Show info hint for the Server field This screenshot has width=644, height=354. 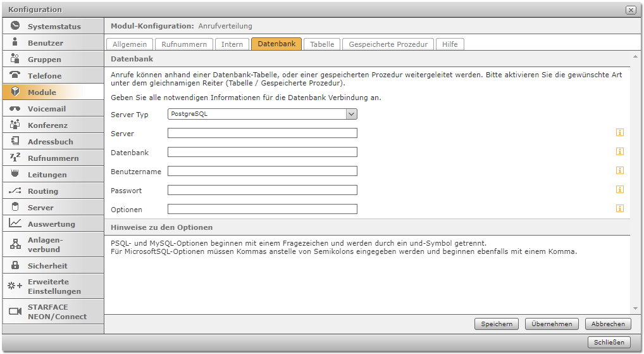[x=620, y=133]
